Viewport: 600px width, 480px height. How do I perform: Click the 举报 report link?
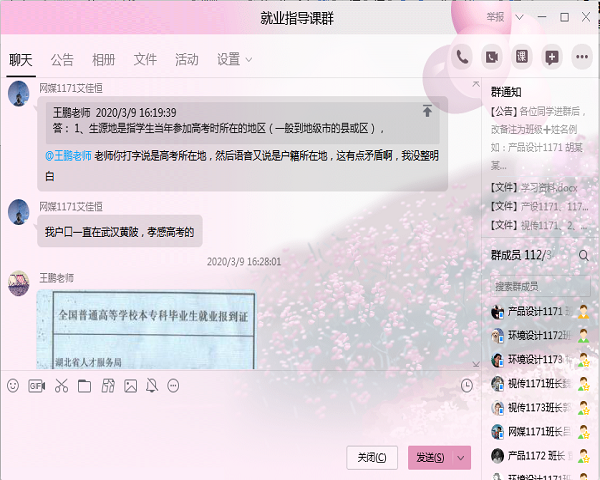point(495,17)
